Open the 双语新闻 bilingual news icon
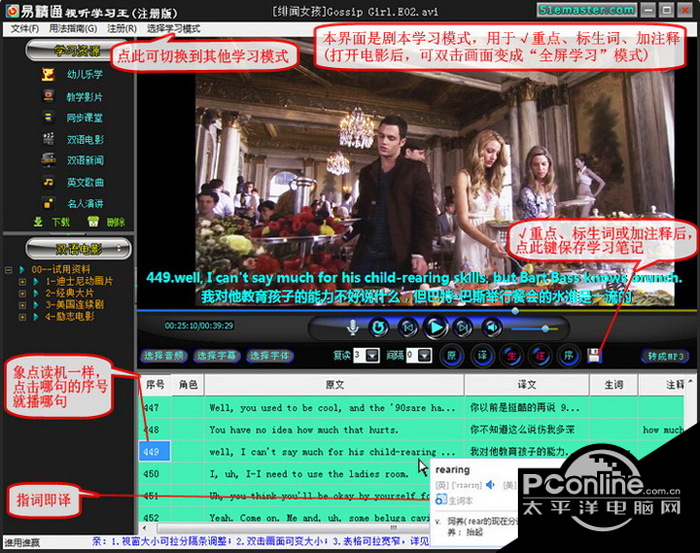The width and height of the screenshot is (700, 553). 48,160
